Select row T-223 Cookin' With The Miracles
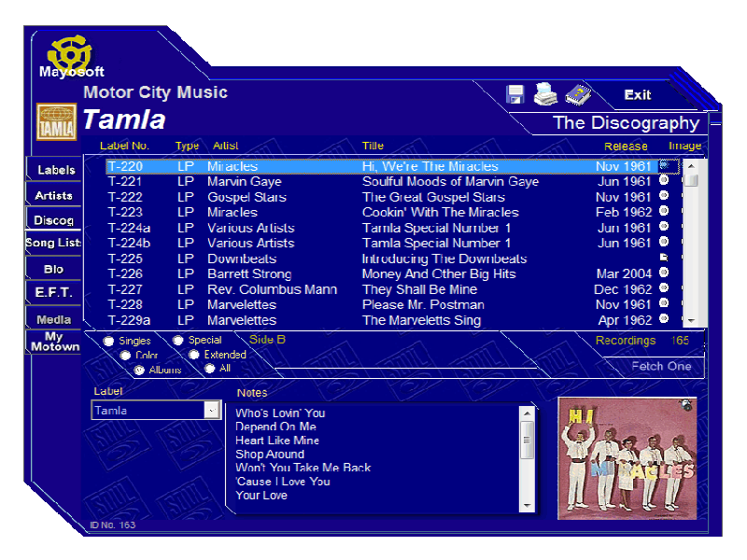747x560 pixels. coord(382,212)
